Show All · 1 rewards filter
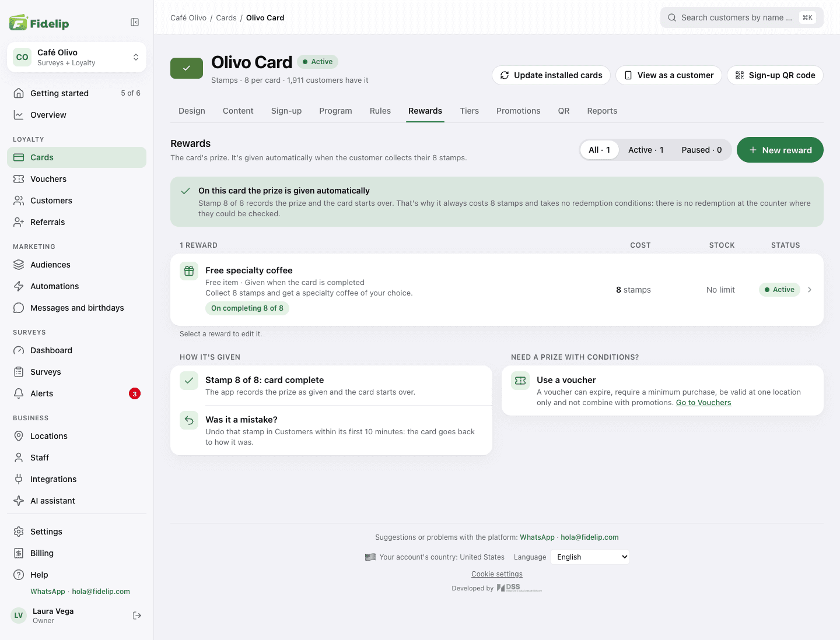This screenshot has height=640, width=840. (599, 150)
